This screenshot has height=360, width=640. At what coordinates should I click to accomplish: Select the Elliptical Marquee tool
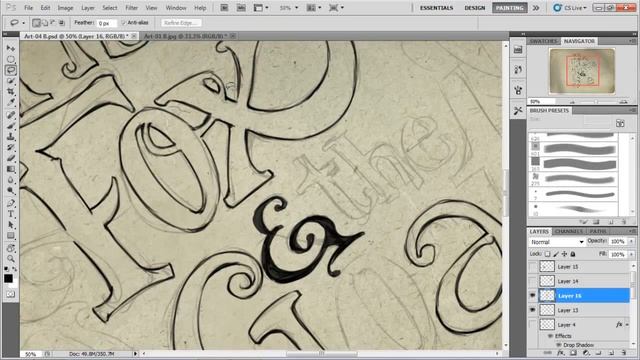pyautogui.click(x=11, y=59)
